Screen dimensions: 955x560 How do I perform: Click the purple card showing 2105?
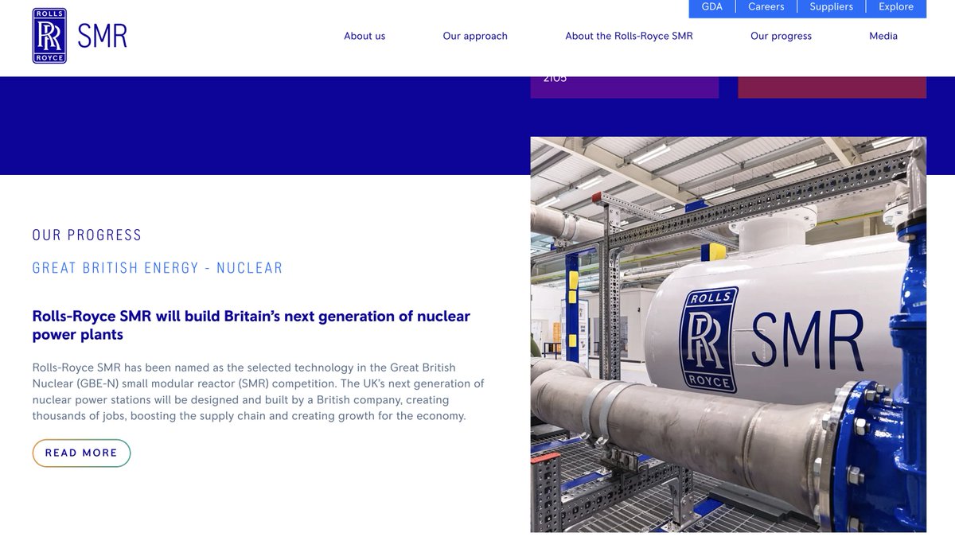coord(625,87)
